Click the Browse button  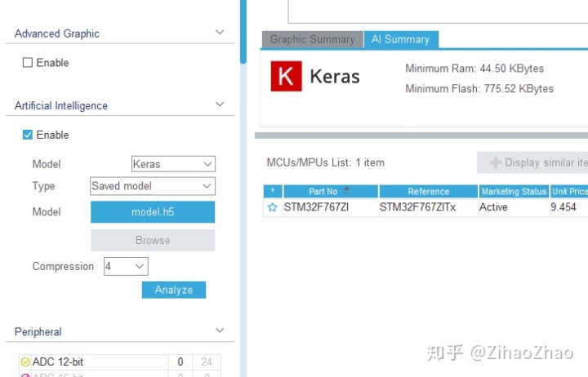pos(153,240)
